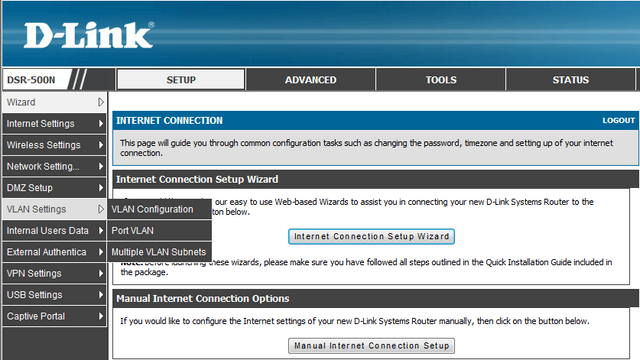The width and height of the screenshot is (640, 360).
Task: Click the arrow beside VLAN Settings
Action: click(x=101, y=209)
